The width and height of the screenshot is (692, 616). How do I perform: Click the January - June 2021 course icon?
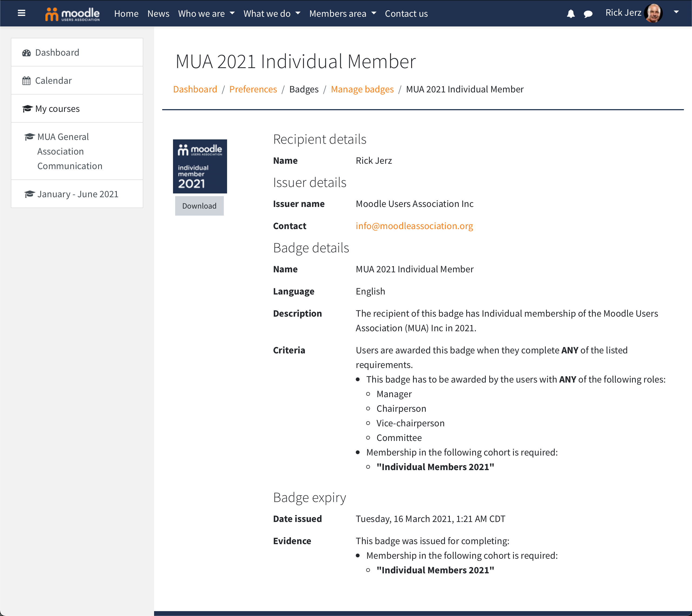[x=29, y=194]
